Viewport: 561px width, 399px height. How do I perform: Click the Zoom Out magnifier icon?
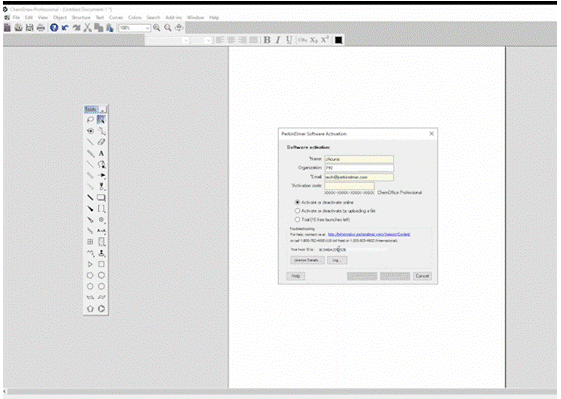pos(168,28)
